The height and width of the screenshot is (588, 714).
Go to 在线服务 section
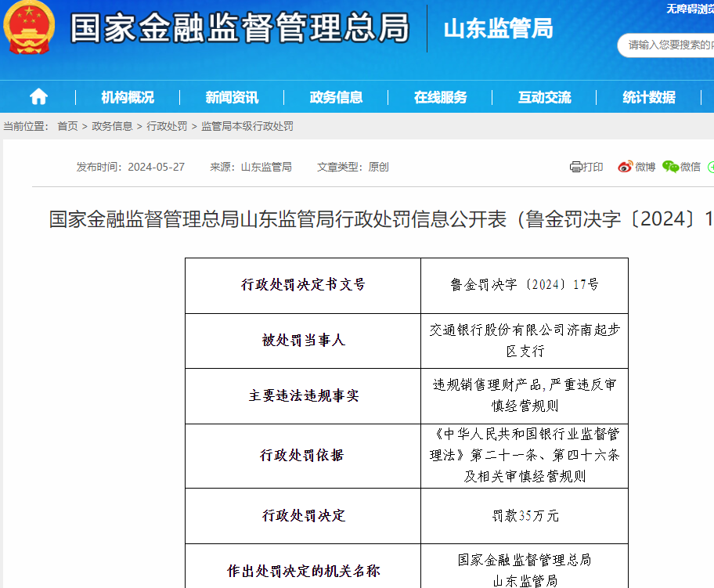tap(440, 97)
